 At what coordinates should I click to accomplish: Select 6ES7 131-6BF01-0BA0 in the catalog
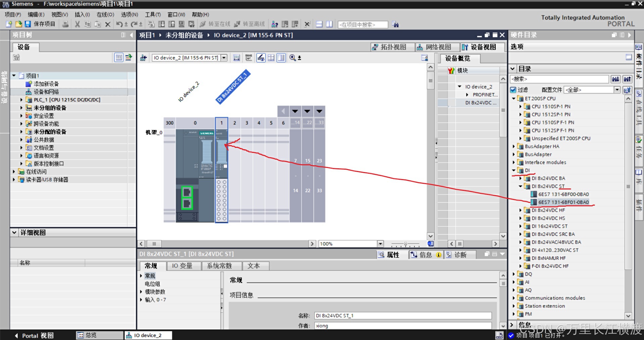coord(563,202)
